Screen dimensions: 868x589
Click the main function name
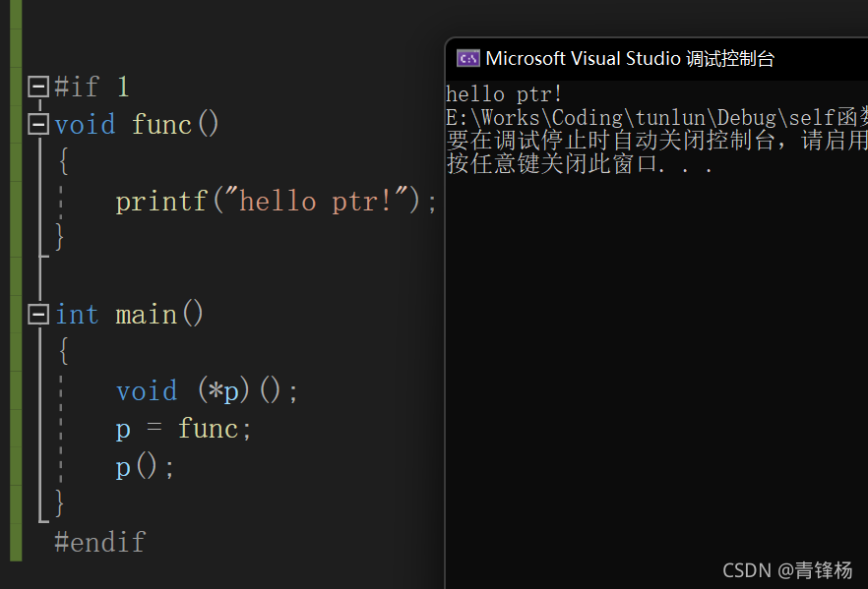(146, 314)
